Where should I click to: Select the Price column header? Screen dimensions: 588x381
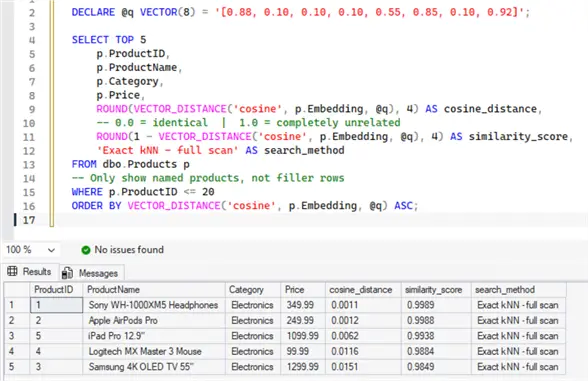[x=303, y=290]
